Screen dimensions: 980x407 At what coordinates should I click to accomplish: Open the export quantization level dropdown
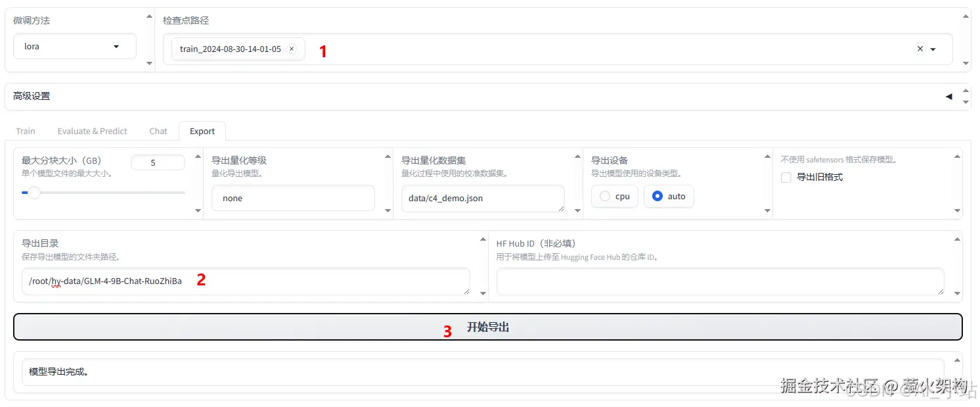293,198
